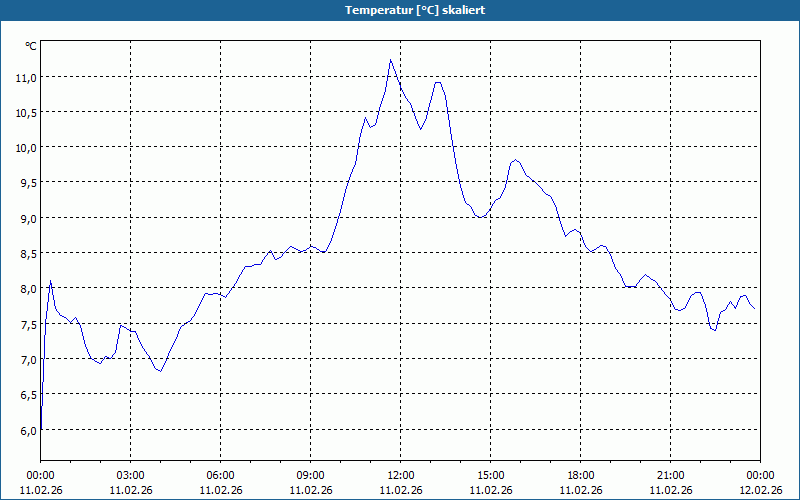Viewport: 800px width, 500px height.
Task: Select the 11,0 y-axis label
Action: tap(26, 78)
